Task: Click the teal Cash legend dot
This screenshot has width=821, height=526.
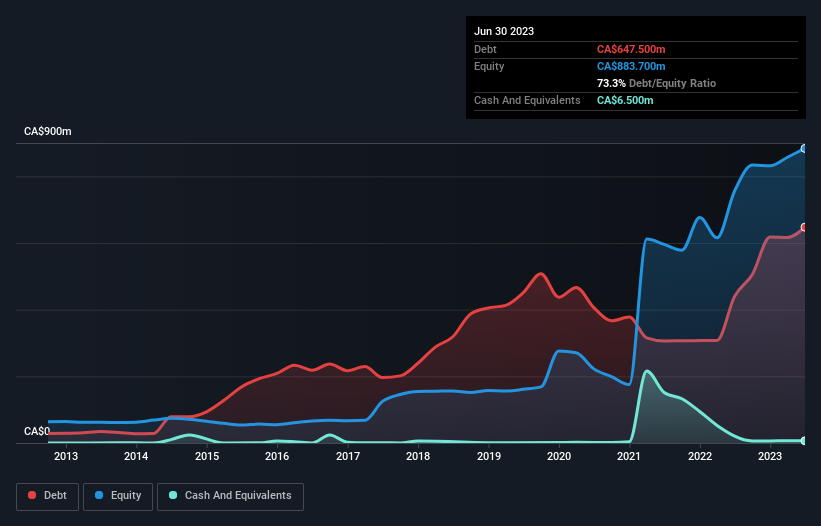Action: [173, 495]
